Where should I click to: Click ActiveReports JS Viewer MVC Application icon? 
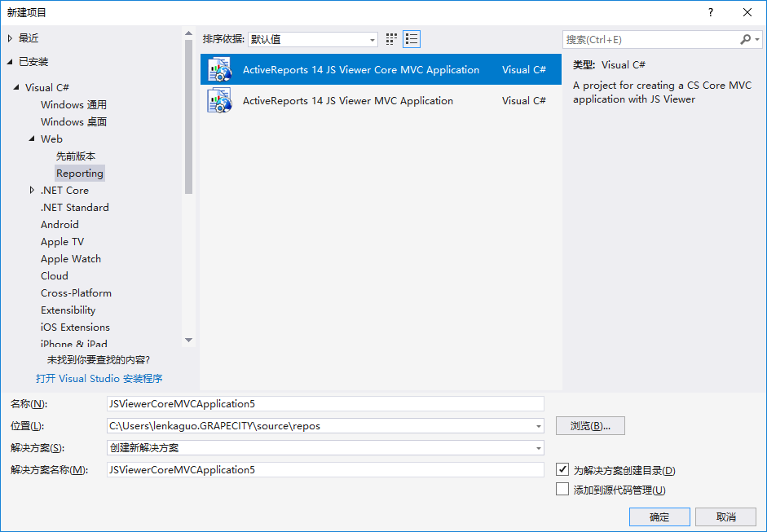[x=219, y=100]
